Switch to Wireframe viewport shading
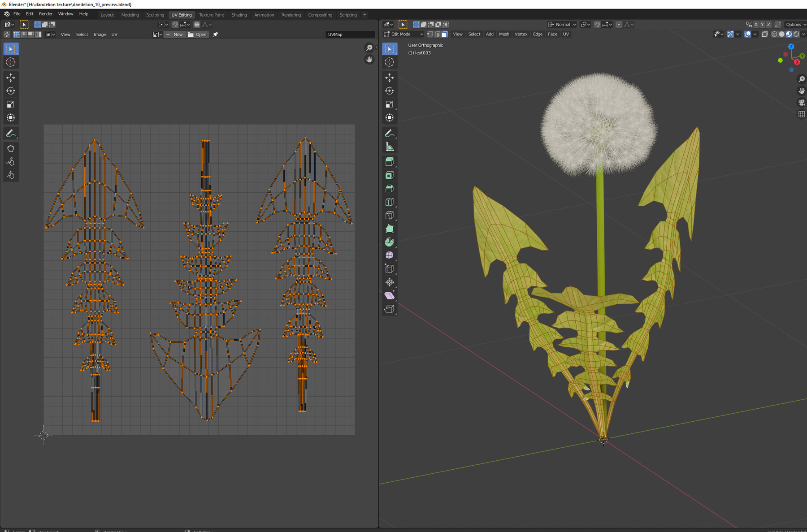The image size is (807, 532). coord(775,34)
